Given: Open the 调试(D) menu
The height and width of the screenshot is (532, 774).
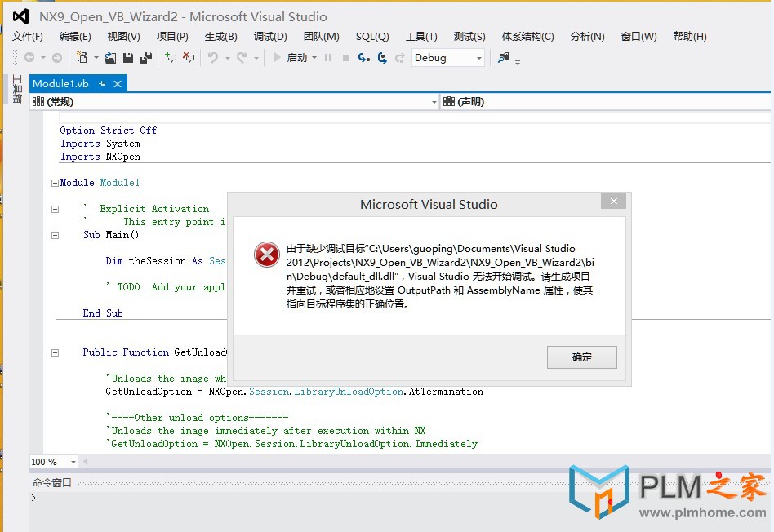Looking at the screenshot, I should [x=270, y=37].
